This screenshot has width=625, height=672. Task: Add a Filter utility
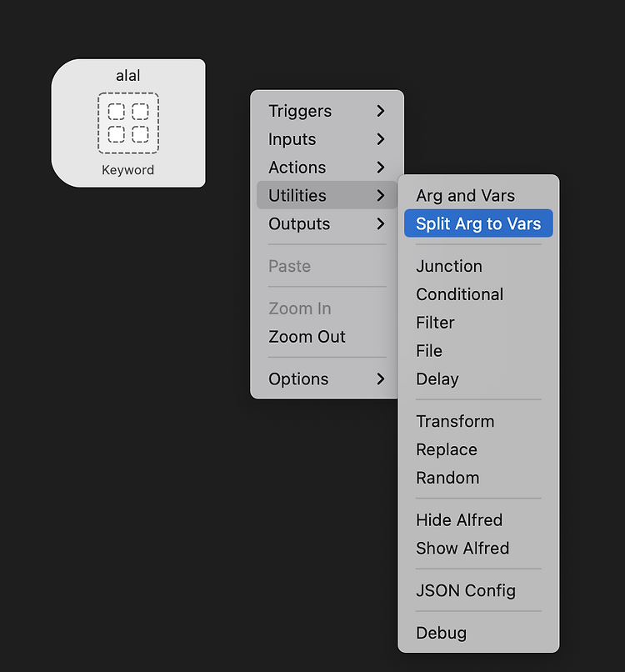(x=478, y=323)
